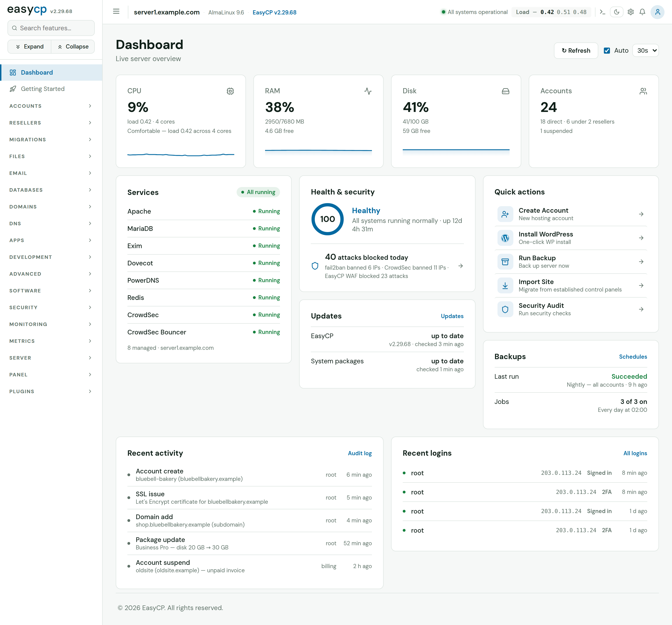Viewport: 672px width, 625px height.
Task: Expand the Accounts sidebar section
Action: (51, 106)
